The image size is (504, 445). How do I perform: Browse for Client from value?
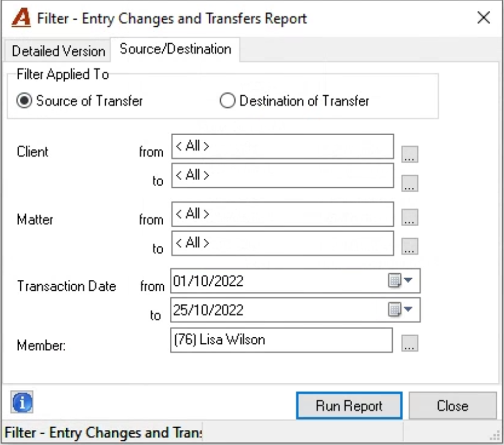tap(410, 154)
